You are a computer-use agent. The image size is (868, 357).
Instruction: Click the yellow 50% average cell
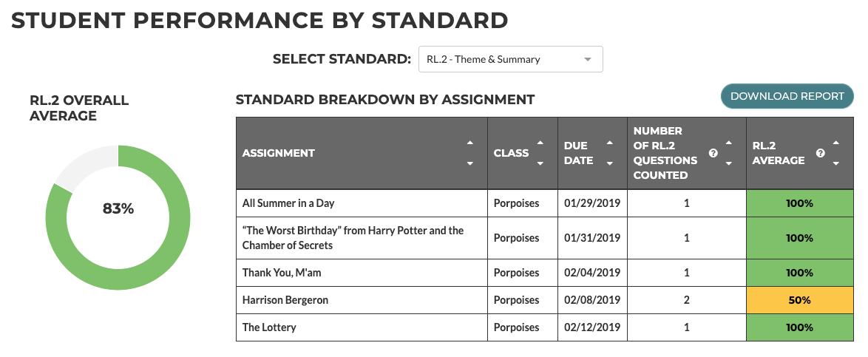pyautogui.click(x=799, y=300)
